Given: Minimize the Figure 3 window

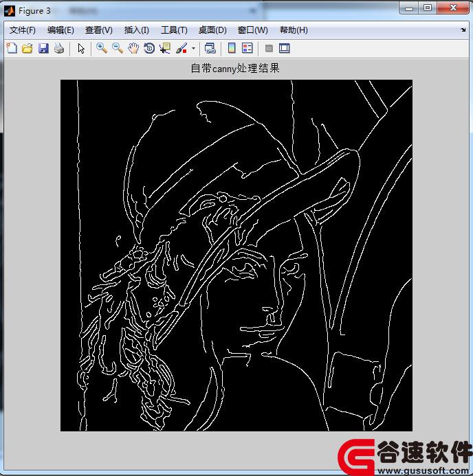Looking at the screenshot, I should [x=409, y=8].
